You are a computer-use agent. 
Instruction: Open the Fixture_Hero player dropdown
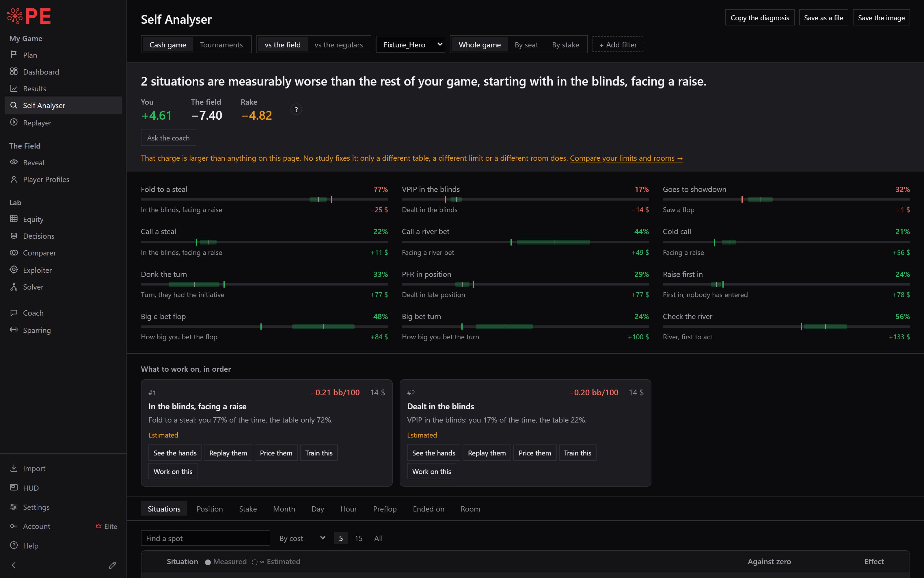tap(410, 45)
